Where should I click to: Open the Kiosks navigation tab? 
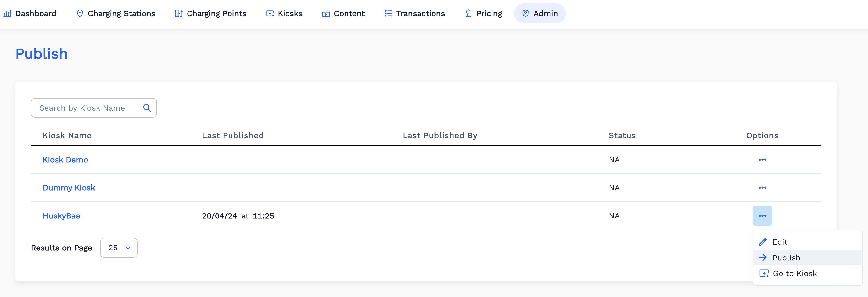tap(284, 14)
